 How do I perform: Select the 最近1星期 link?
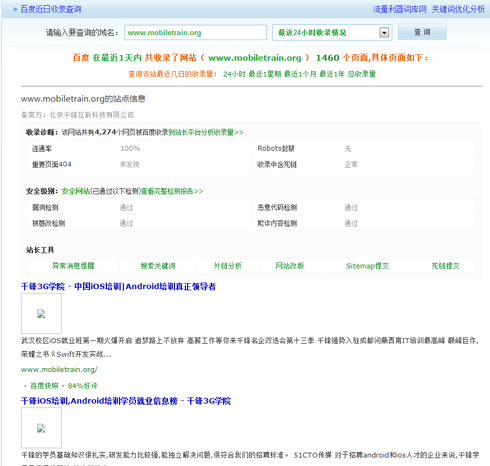(x=265, y=74)
